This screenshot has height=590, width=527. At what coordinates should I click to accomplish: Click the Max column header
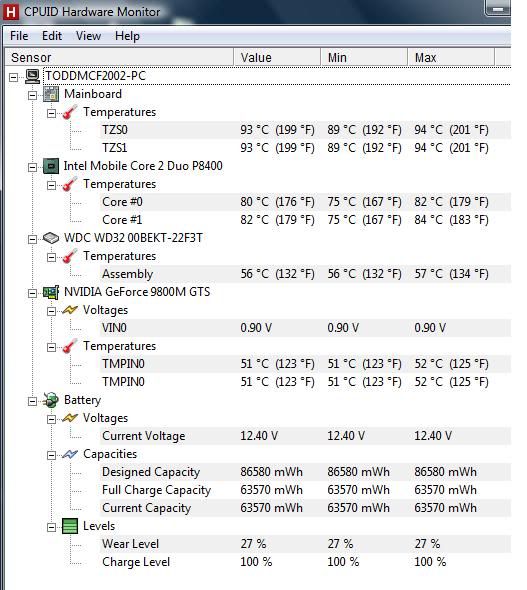point(451,58)
